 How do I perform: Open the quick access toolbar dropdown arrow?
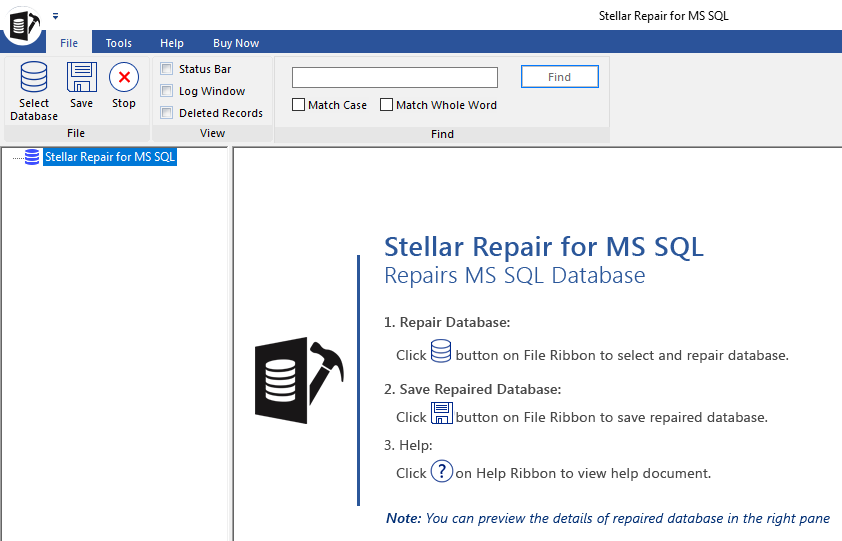click(55, 16)
